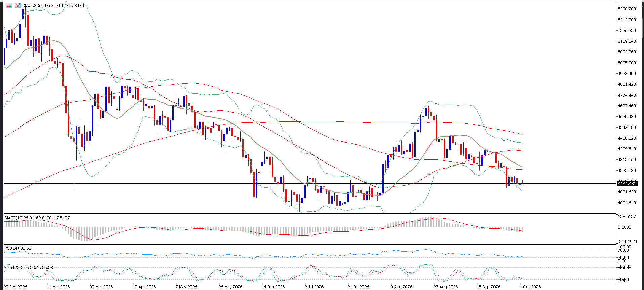Click the 5390.280 price scale value

(x=627, y=9)
